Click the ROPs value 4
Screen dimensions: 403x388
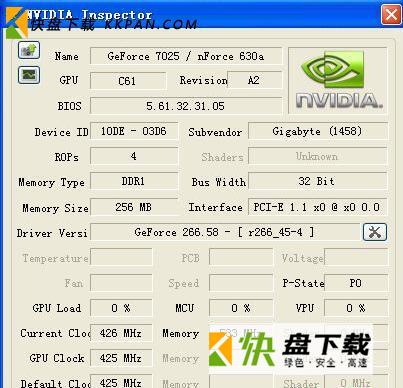tap(134, 156)
